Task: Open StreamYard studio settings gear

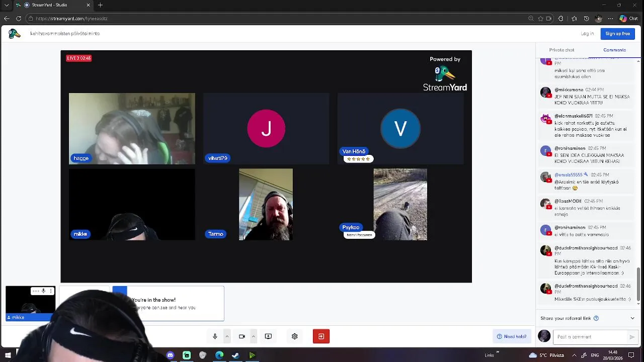Action: pos(295,336)
